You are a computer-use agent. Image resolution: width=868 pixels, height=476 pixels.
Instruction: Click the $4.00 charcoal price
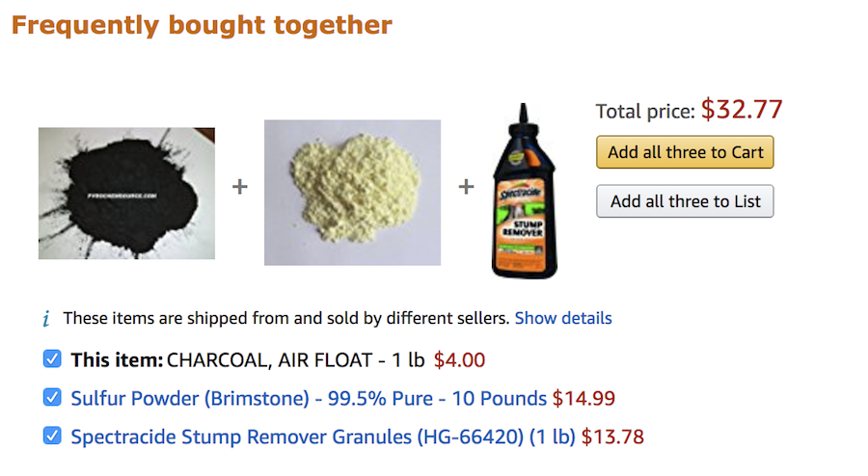click(459, 360)
